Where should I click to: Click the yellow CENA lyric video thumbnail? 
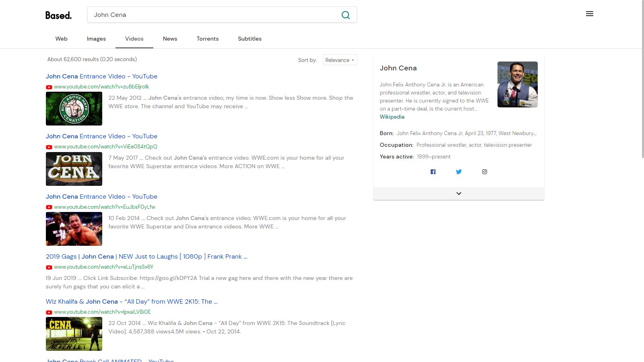pos(74,334)
